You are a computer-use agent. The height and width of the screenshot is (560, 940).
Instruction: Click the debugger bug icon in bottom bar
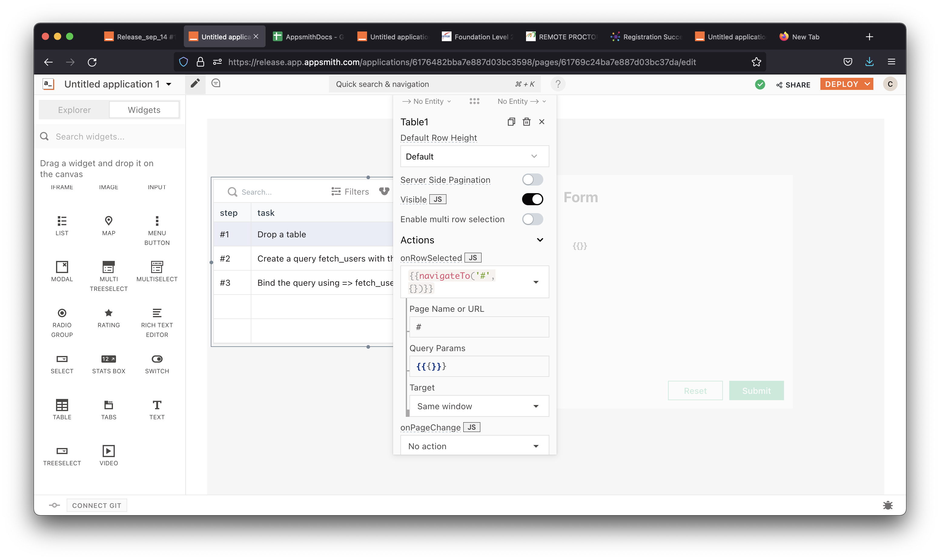coord(888,505)
